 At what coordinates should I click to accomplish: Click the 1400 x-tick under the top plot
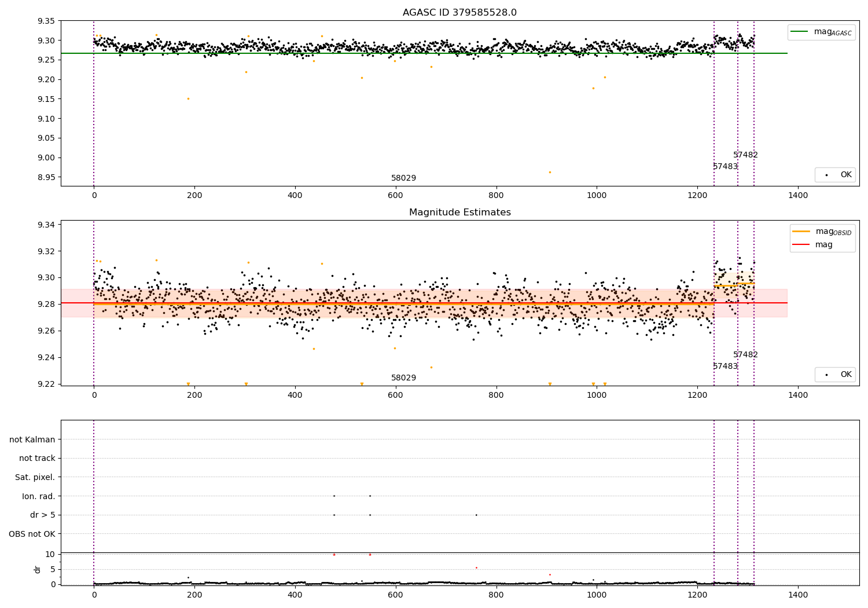click(x=799, y=196)
